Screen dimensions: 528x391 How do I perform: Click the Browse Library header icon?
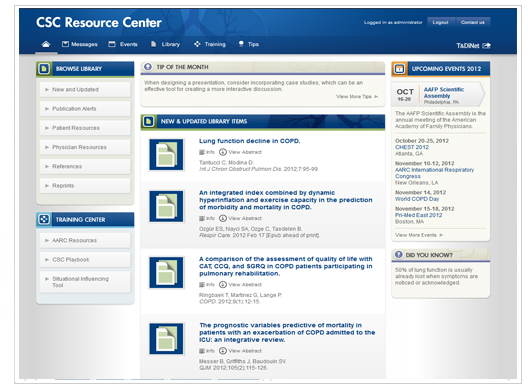tap(44, 69)
